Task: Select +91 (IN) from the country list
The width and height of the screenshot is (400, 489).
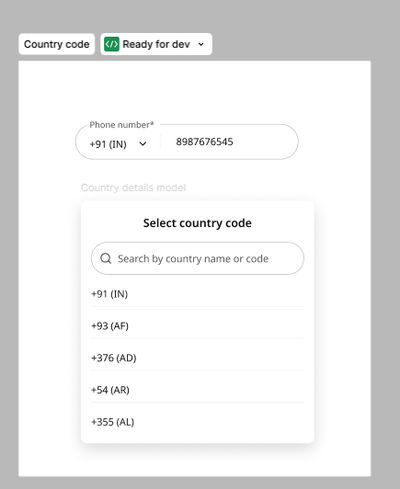Action: click(197, 294)
